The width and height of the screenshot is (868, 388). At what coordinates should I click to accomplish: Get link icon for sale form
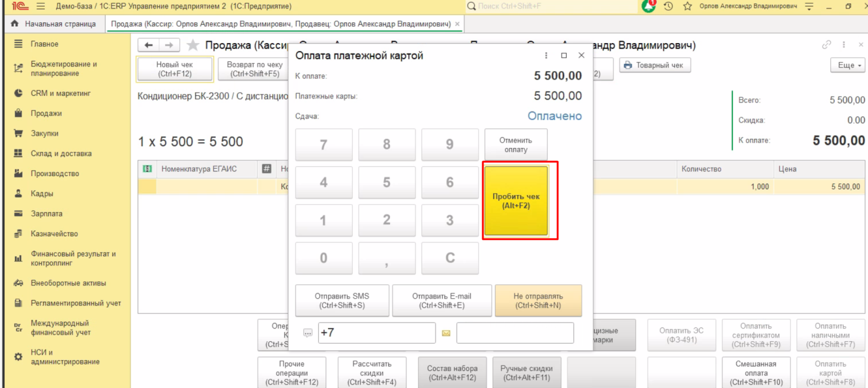click(826, 45)
